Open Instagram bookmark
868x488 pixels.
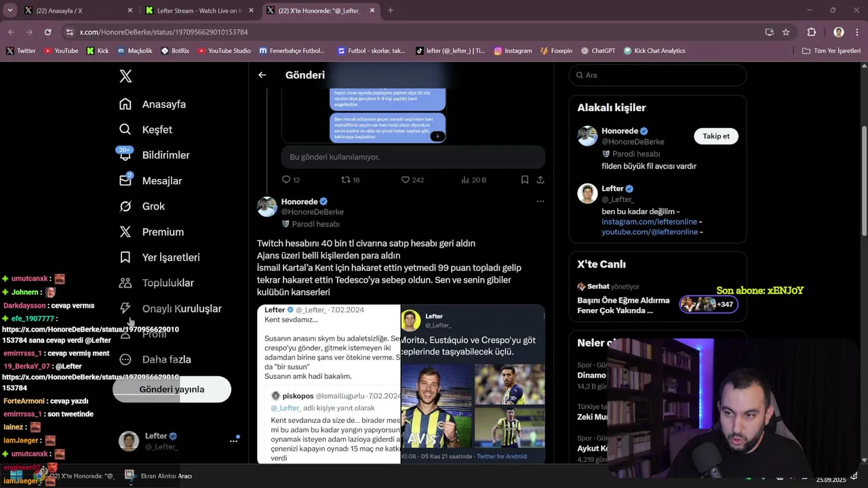pyautogui.click(x=513, y=51)
